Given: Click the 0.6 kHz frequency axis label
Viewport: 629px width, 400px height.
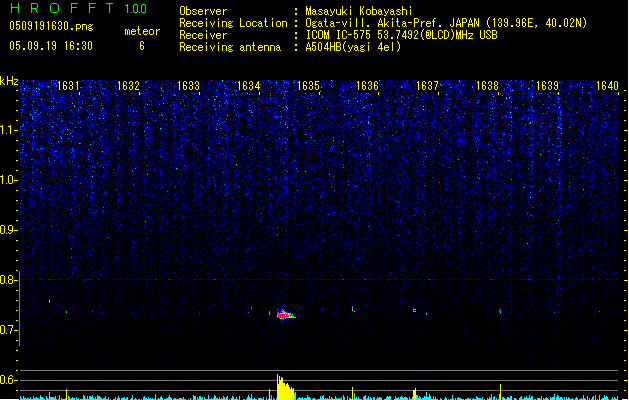Looking at the screenshot, I should click(8, 380).
